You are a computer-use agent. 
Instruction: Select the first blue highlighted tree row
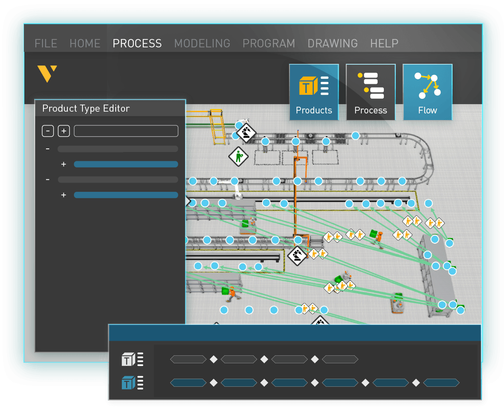[126, 164]
